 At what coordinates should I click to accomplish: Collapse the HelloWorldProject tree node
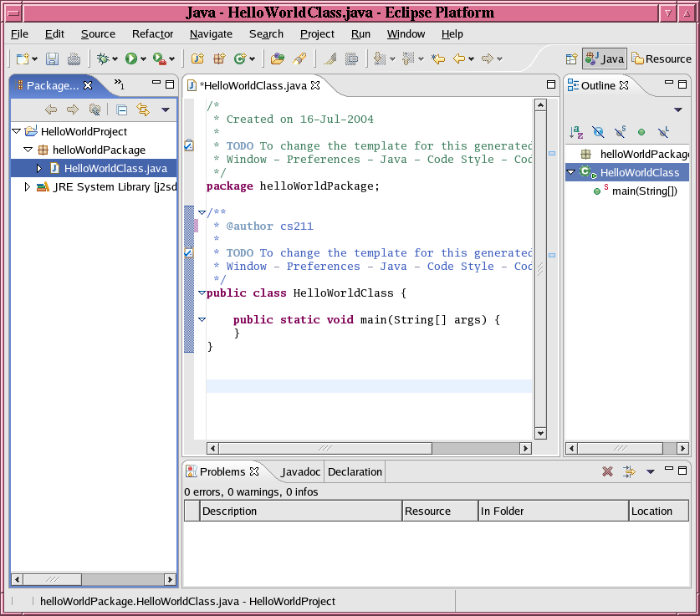point(17,131)
